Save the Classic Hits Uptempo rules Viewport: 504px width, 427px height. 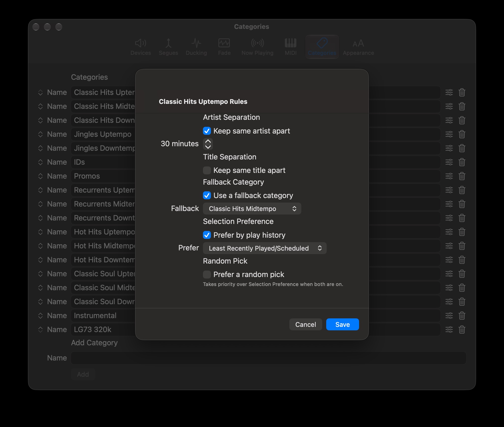point(342,324)
